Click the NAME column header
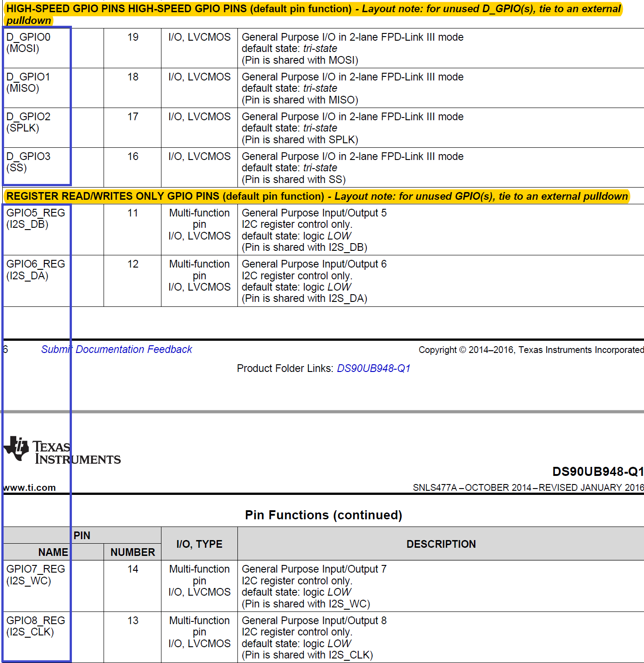Screen dimensions: 644x663 pos(53,552)
